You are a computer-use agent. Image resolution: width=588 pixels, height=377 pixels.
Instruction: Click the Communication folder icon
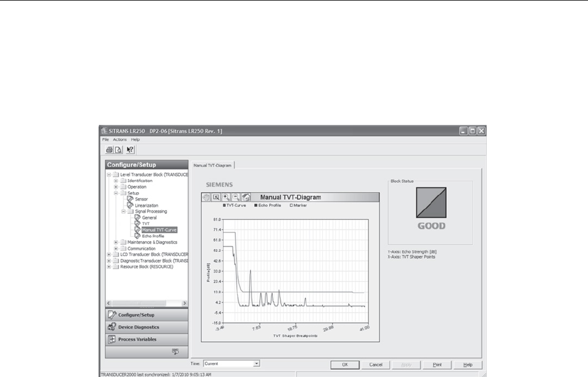pyautogui.click(x=123, y=248)
